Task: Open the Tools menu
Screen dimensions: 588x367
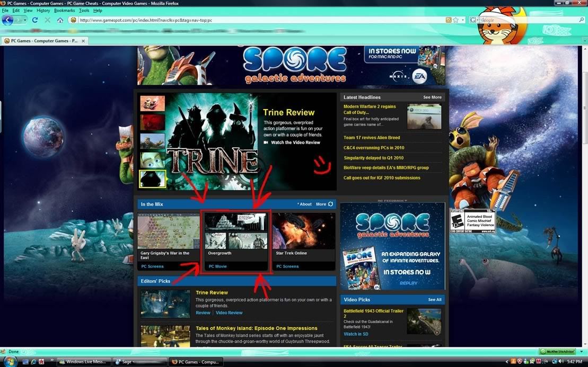Action: point(84,11)
